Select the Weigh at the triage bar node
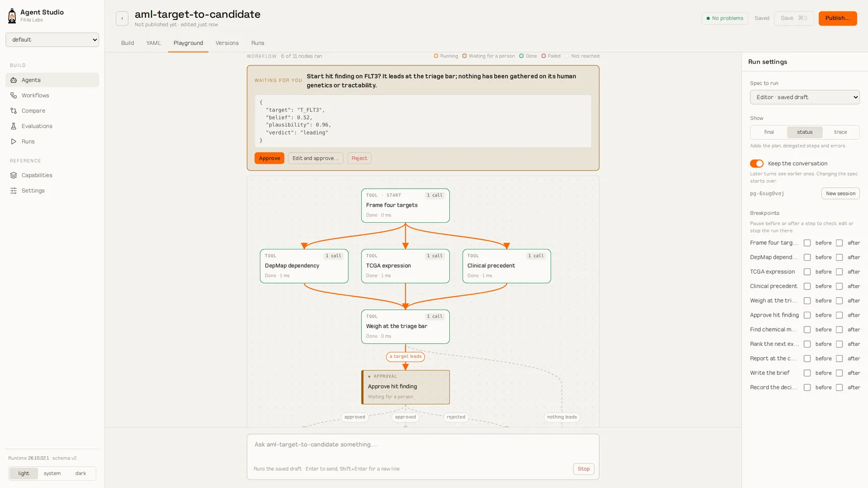The width and height of the screenshot is (868, 488). click(x=406, y=326)
